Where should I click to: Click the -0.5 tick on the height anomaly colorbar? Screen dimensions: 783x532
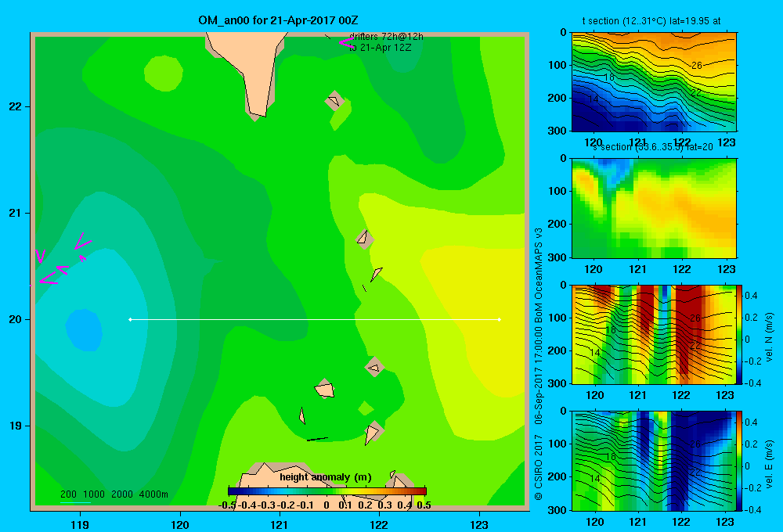[x=227, y=505]
